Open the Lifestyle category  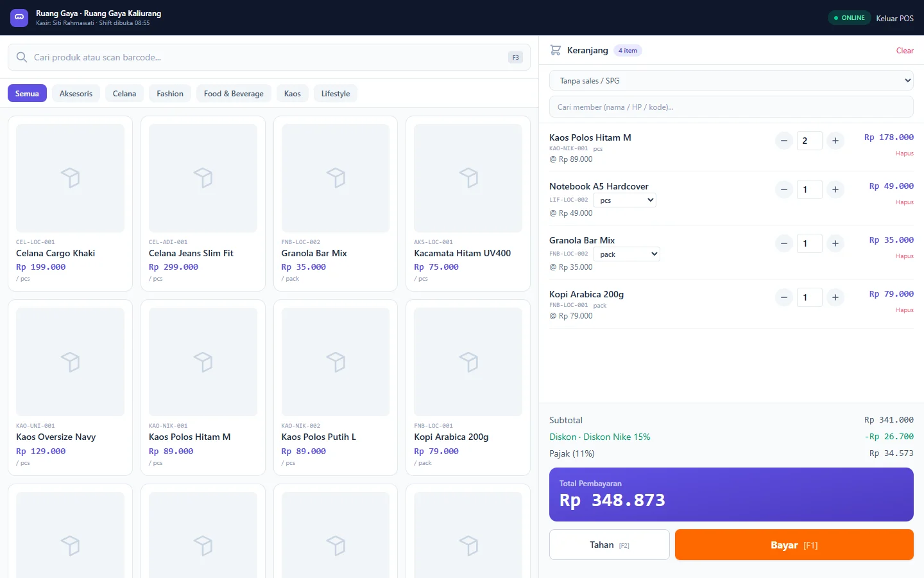[x=336, y=93]
